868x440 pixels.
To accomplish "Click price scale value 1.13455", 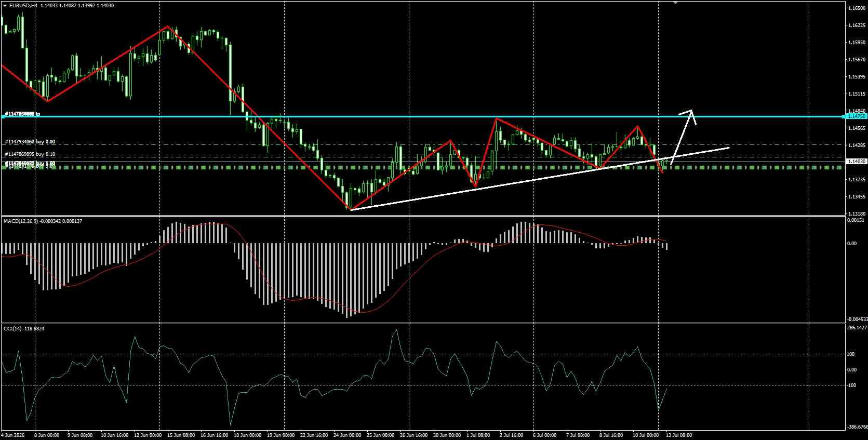I will point(857,197).
